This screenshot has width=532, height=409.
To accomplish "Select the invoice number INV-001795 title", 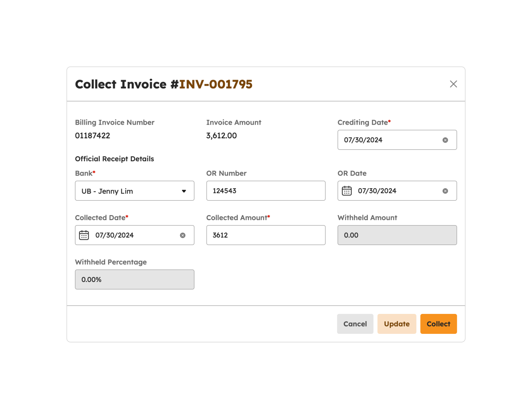I will tap(216, 84).
